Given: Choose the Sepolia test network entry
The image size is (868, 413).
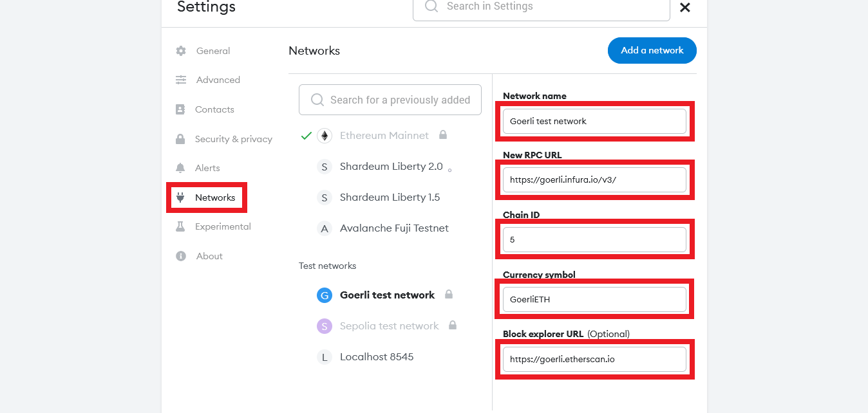Looking at the screenshot, I should coord(389,326).
